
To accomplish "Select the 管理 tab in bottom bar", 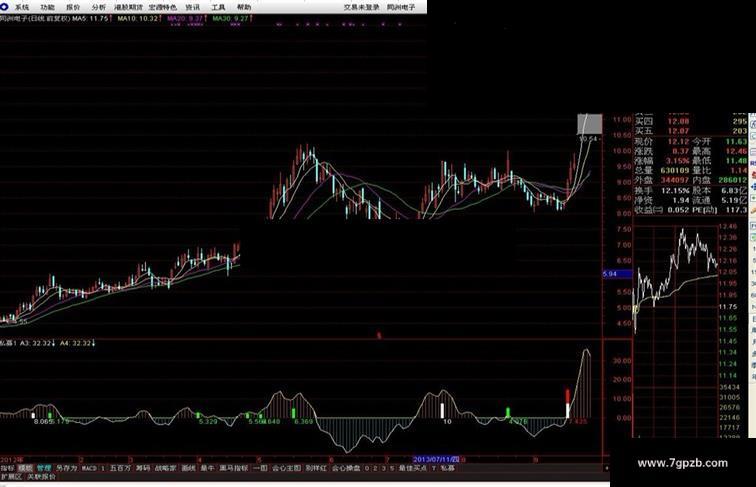I will pyautogui.click(x=44, y=468).
